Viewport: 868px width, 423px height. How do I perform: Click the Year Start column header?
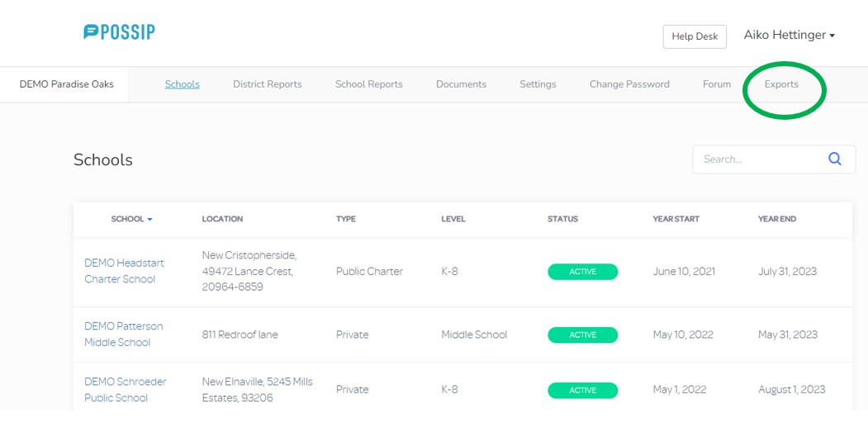676,219
